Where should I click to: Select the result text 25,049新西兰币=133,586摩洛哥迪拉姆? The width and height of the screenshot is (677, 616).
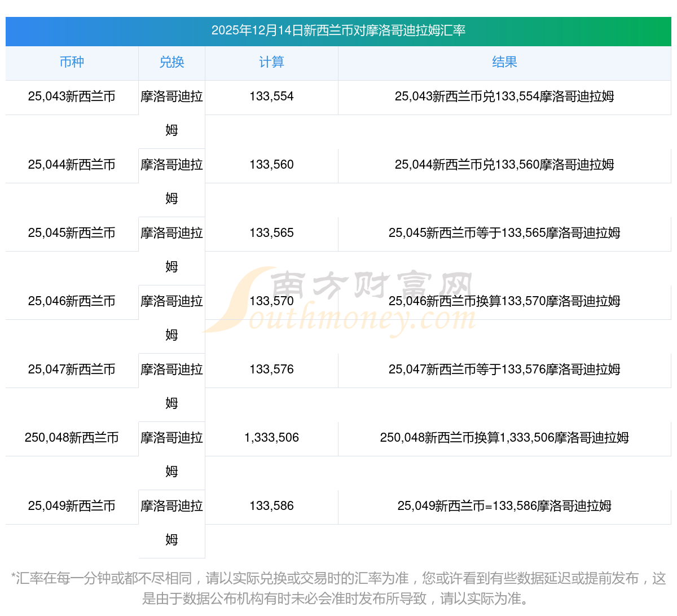coord(504,506)
